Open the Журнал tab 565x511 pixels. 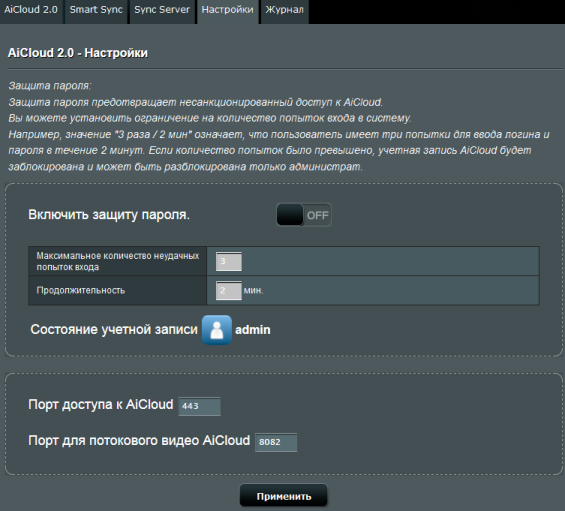tap(284, 11)
